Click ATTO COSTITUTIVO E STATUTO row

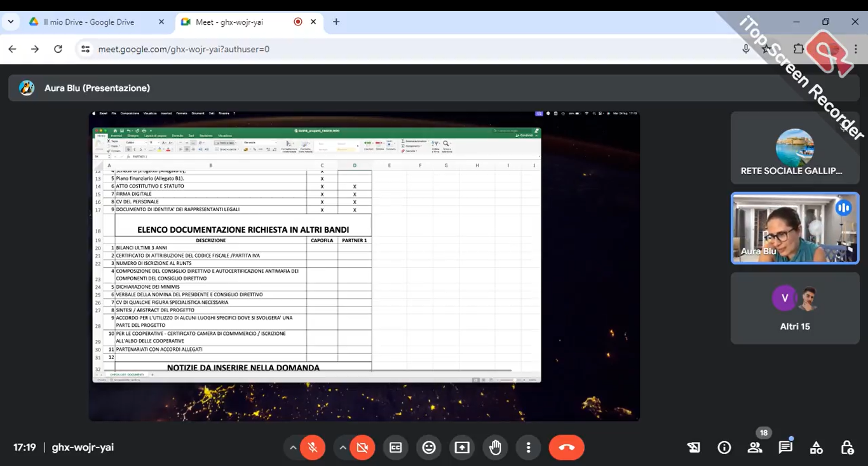pos(211,186)
